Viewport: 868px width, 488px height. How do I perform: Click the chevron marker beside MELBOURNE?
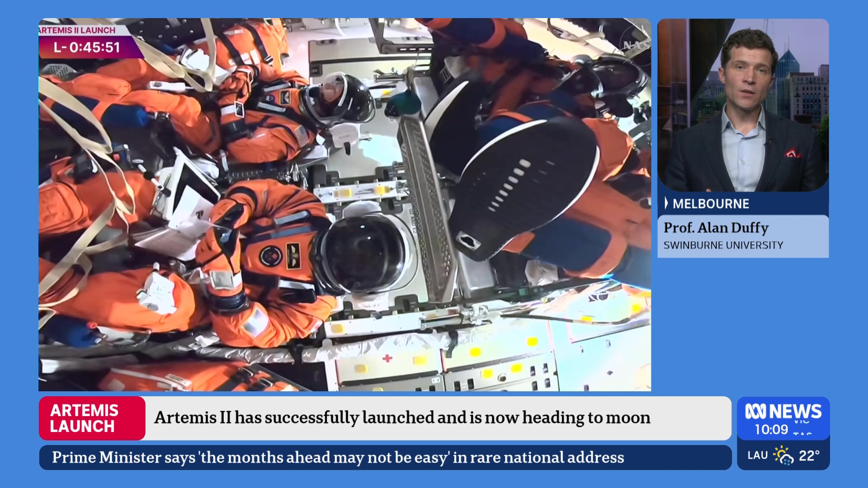pyautogui.click(x=666, y=203)
